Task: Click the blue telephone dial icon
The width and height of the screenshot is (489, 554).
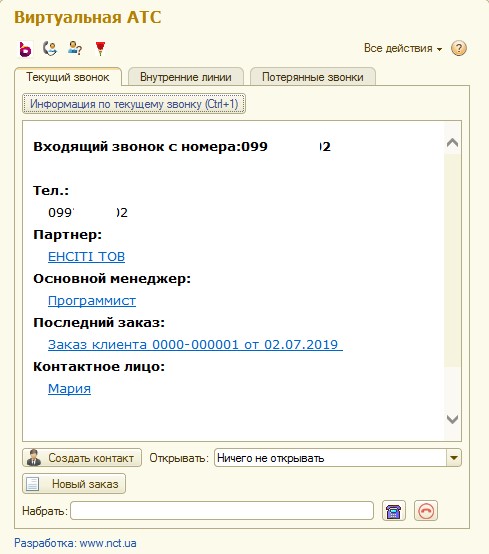Action: pos(394,511)
